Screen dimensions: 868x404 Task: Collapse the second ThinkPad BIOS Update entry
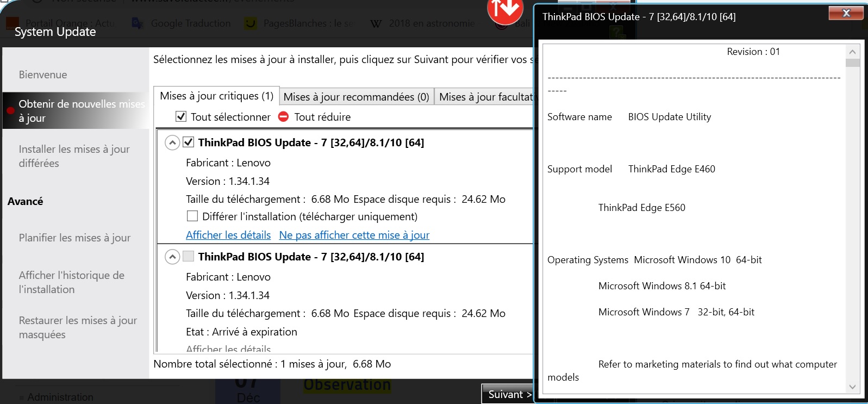tap(172, 257)
